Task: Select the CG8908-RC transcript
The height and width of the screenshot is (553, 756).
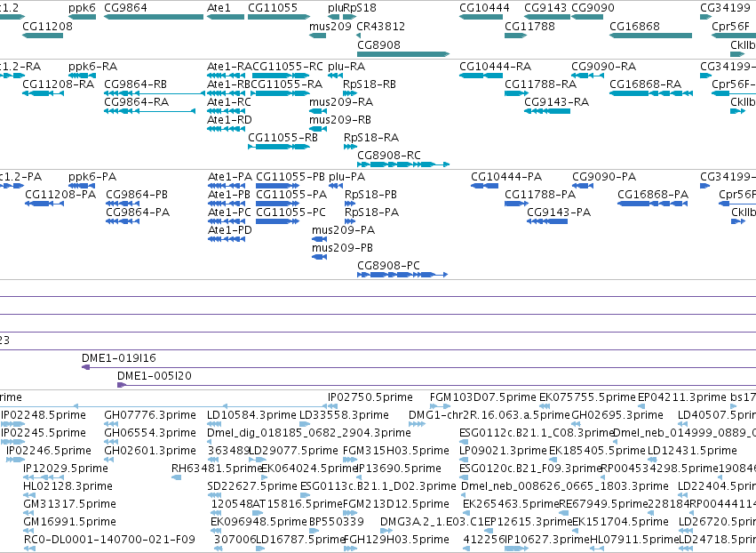Action: coord(403,164)
